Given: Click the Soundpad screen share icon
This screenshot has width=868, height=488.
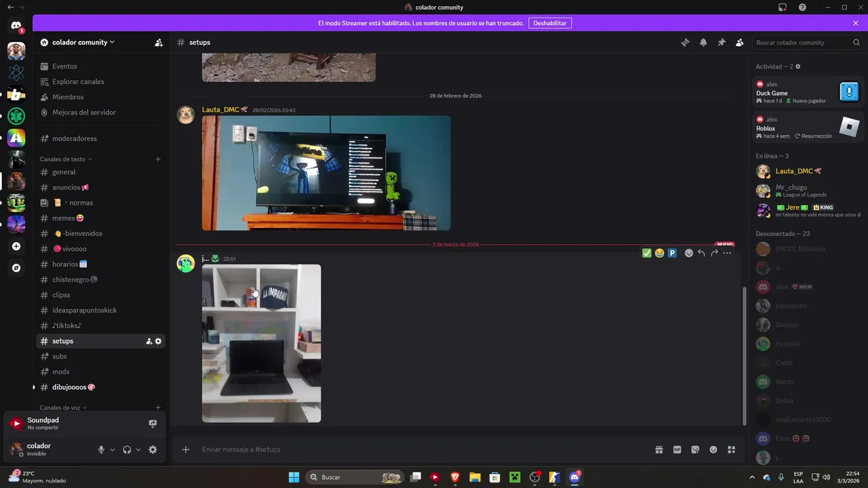Looking at the screenshot, I should 153,424.
